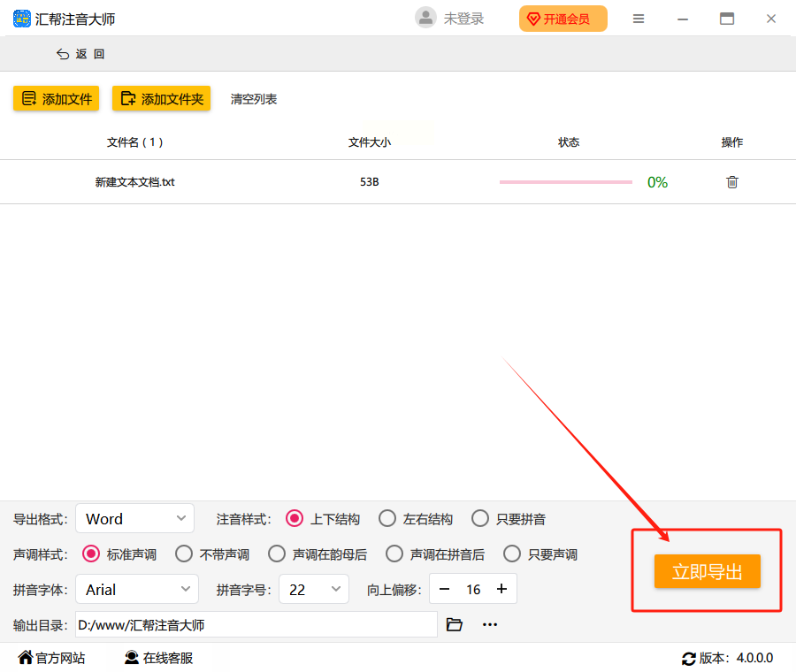Click the file progress bar
This screenshot has height=672, width=796.
click(x=566, y=181)
